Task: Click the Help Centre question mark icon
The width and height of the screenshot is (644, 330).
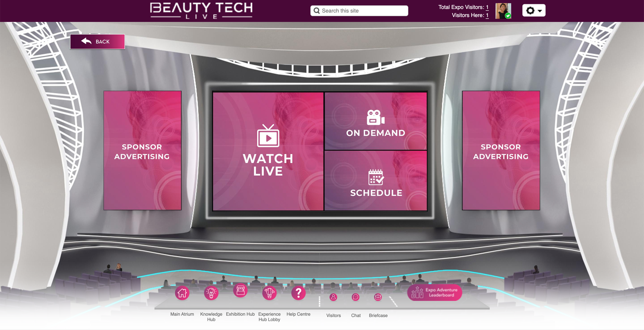Action: point(298,293)
